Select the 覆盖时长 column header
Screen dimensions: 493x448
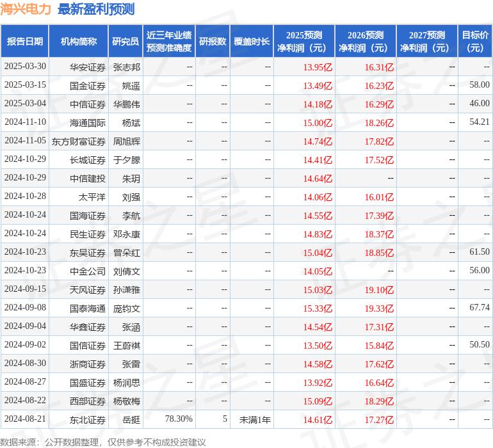252,41
